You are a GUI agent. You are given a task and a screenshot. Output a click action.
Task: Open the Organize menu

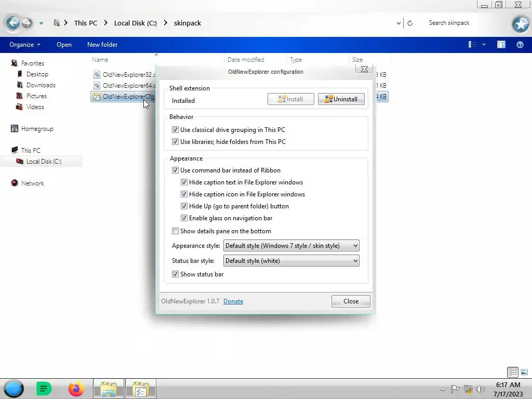click(x=25, y=45)
